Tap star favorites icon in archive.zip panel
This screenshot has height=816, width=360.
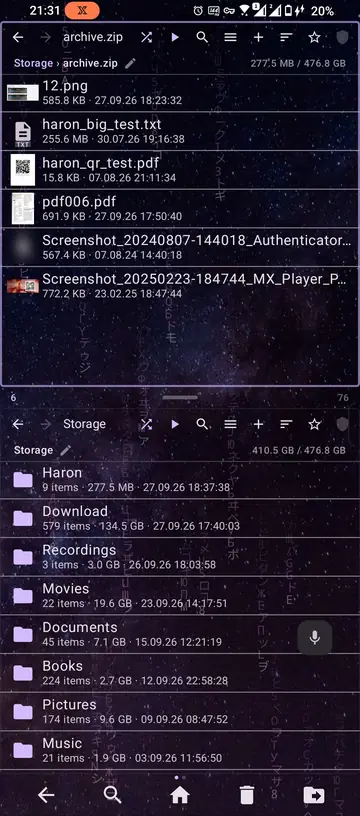click(314, 37)
